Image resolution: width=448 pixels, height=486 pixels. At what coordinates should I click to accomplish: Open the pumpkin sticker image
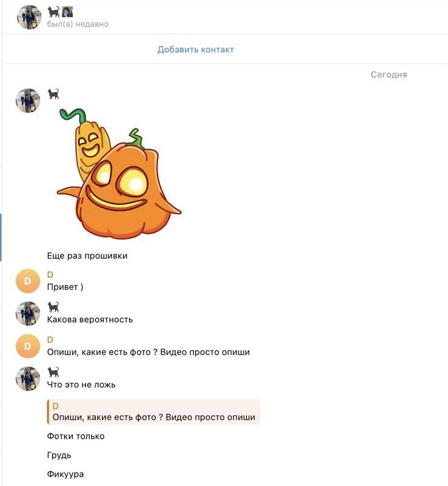[119, 174]
